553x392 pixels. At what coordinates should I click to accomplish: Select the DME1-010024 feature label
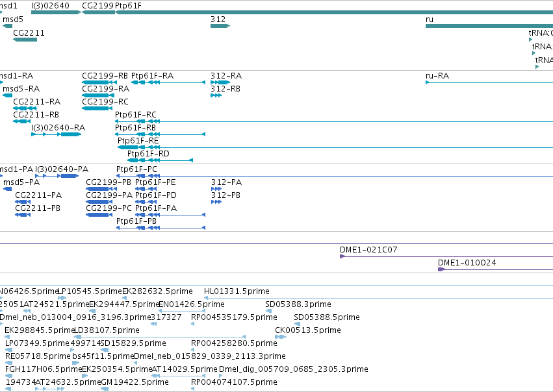point(467,263)
